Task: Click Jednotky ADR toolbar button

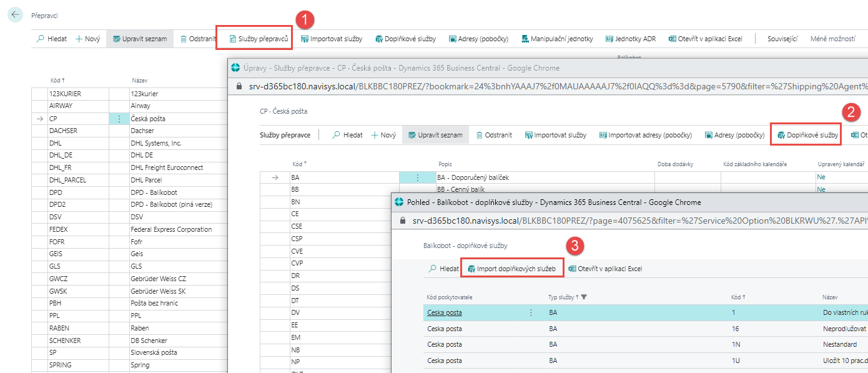Action: click(x=630, y=39)
